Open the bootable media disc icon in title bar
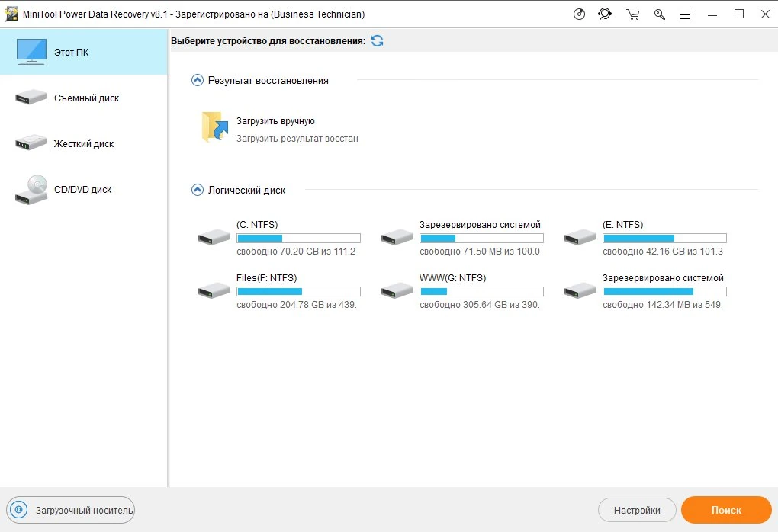 tap(579, 14)
